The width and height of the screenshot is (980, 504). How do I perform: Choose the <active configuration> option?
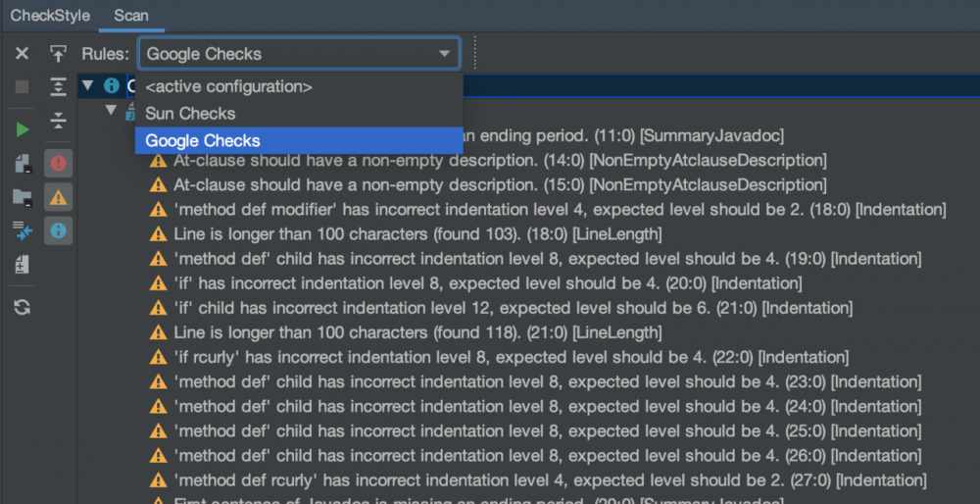[x=228, y=86]
